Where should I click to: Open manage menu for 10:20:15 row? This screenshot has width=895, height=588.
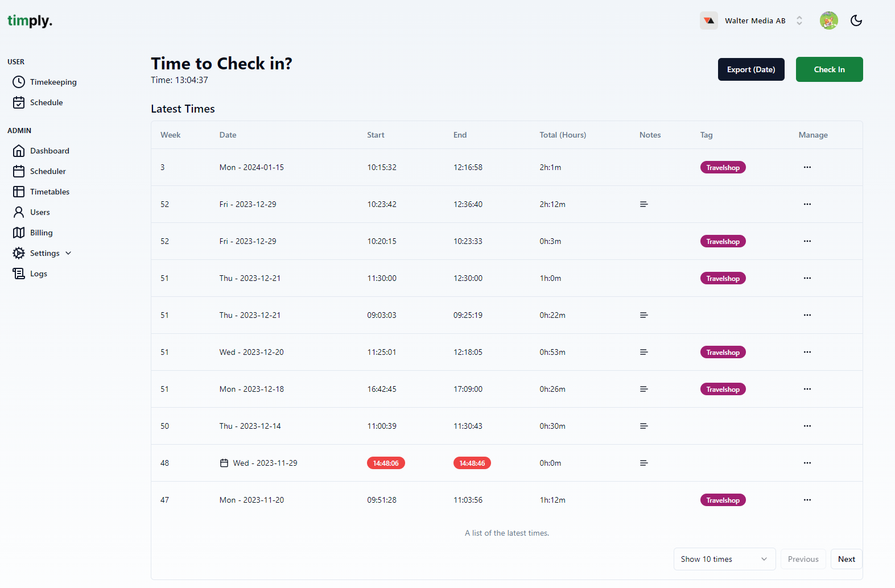tap(807, 241)
